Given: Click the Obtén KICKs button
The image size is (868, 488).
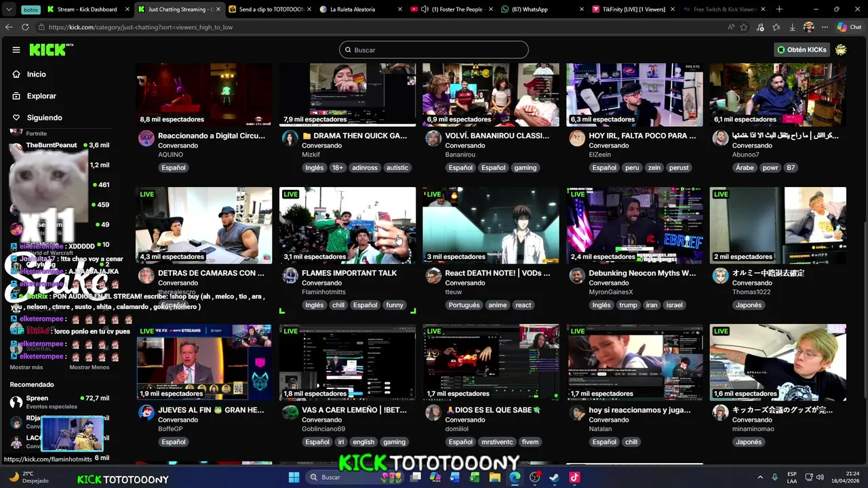Looking at the screenshot, I should [x=802, y=49].
